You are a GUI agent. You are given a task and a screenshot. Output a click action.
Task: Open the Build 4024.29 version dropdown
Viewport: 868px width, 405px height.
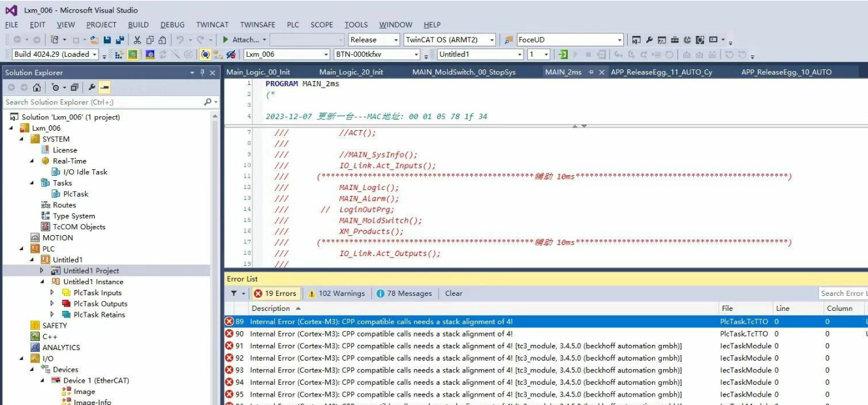click(55, 54)
